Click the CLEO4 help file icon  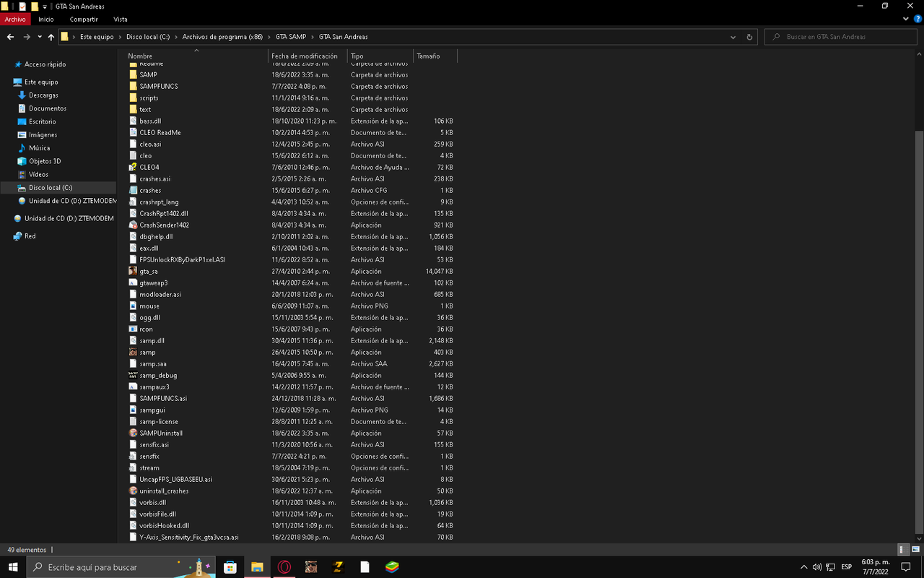point(133,167)
